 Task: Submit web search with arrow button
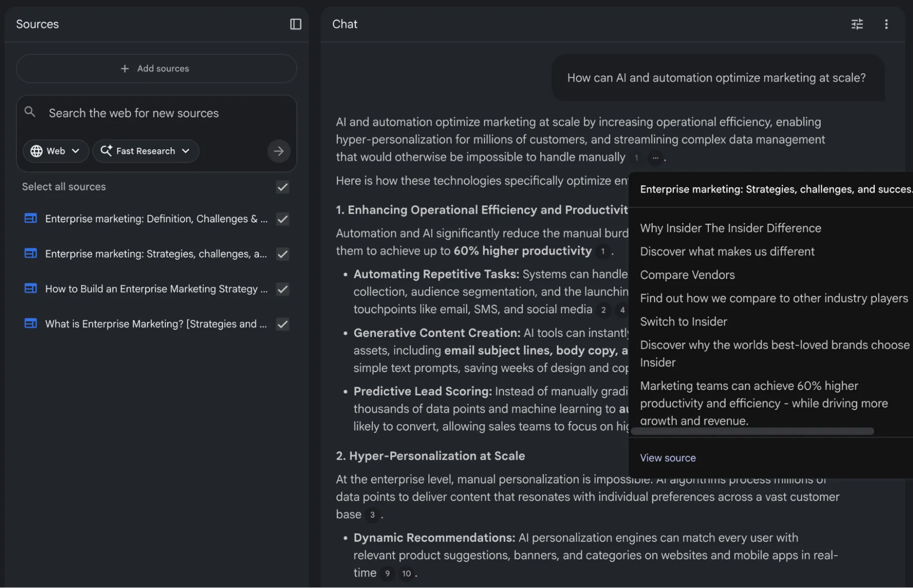click(x=279, y=151)
